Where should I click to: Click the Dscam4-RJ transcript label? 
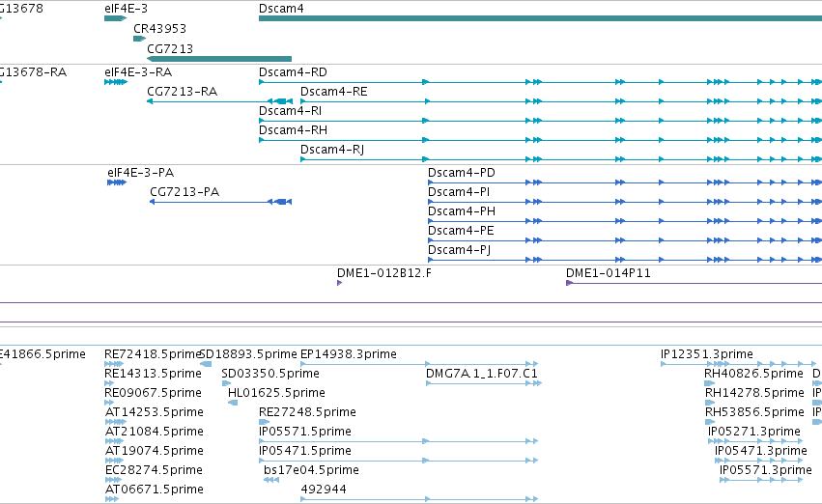click(x=332, y=150)
